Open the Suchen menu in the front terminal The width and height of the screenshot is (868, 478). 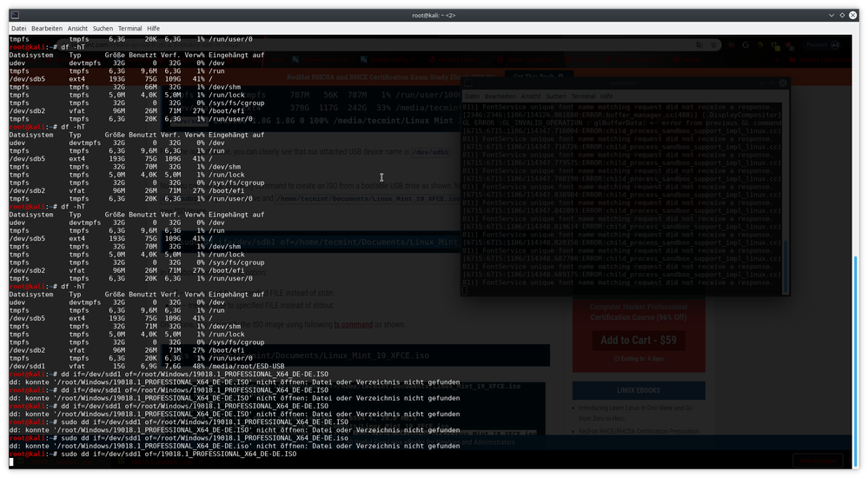coord(103,29)
